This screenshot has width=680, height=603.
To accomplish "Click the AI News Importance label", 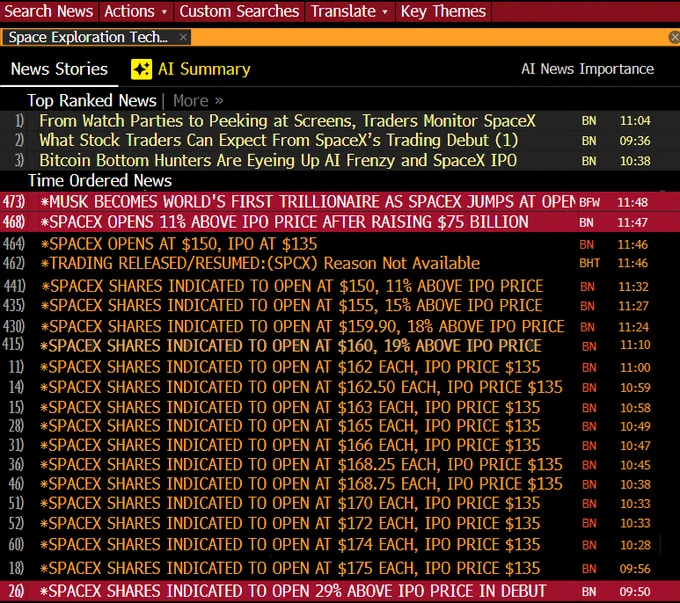I will click(587, 69).
